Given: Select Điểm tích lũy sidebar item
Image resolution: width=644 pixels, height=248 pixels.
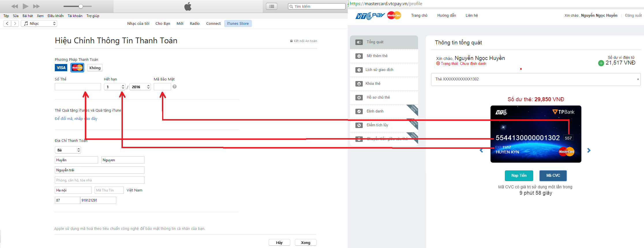Looking at the screenshot, I should pyautogui.click(x=384, y=125).
